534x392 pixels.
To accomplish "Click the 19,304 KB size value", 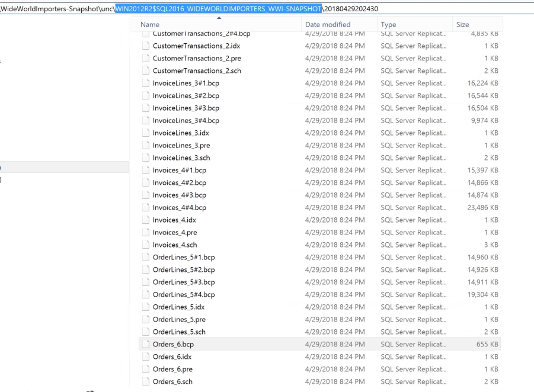I will pyautogui.click(x=483, y=295).
